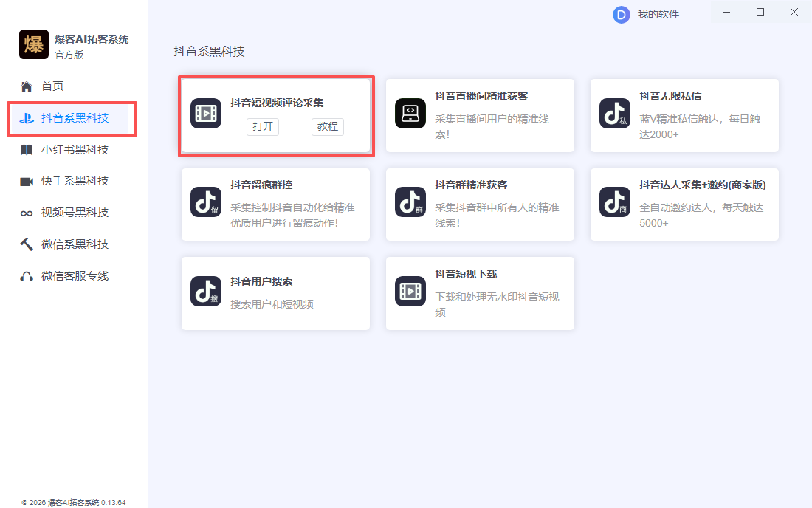Click the hammer icon beside 微信系黑科技
Screen dimensions: 812x508
(27, 244)
